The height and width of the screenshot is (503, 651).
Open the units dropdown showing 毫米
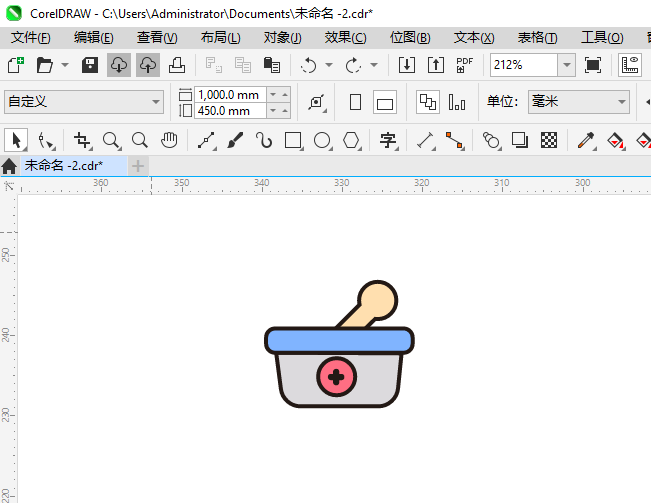tap(579, 102)
